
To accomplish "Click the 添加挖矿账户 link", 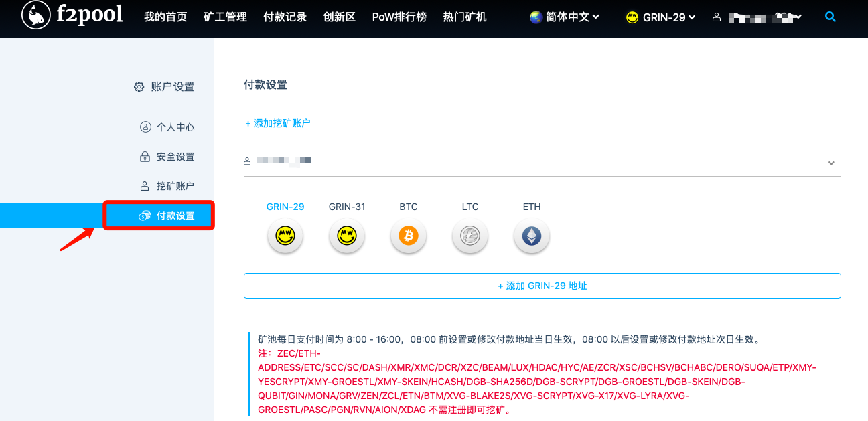I will click(x=277, y=123).
